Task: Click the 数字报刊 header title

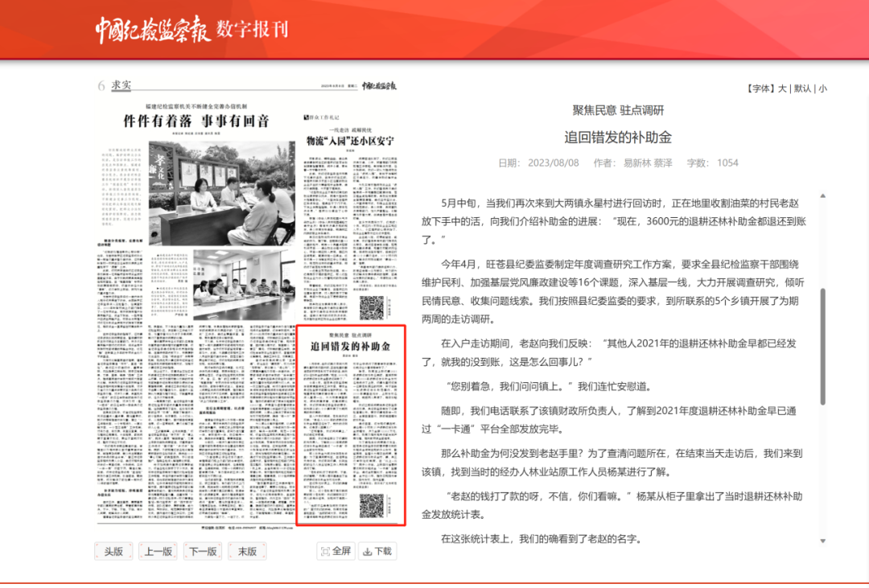Action: click(x=252, y=30)
